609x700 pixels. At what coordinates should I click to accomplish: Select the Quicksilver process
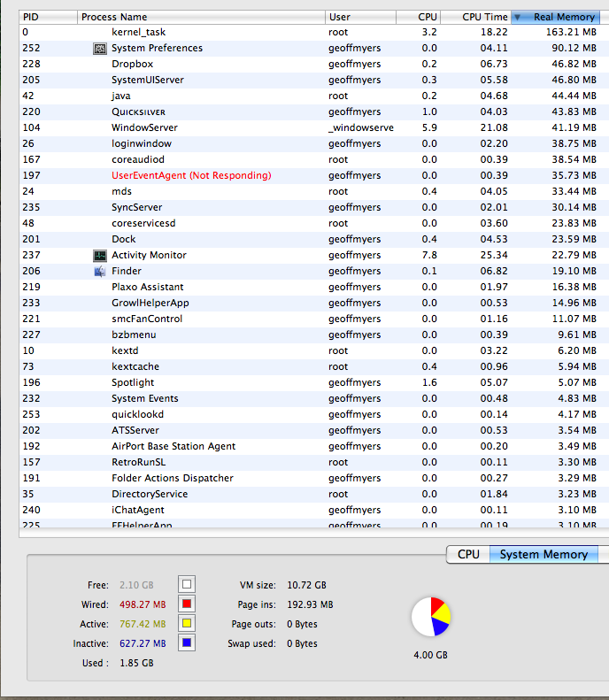click(x=138, y=112)
